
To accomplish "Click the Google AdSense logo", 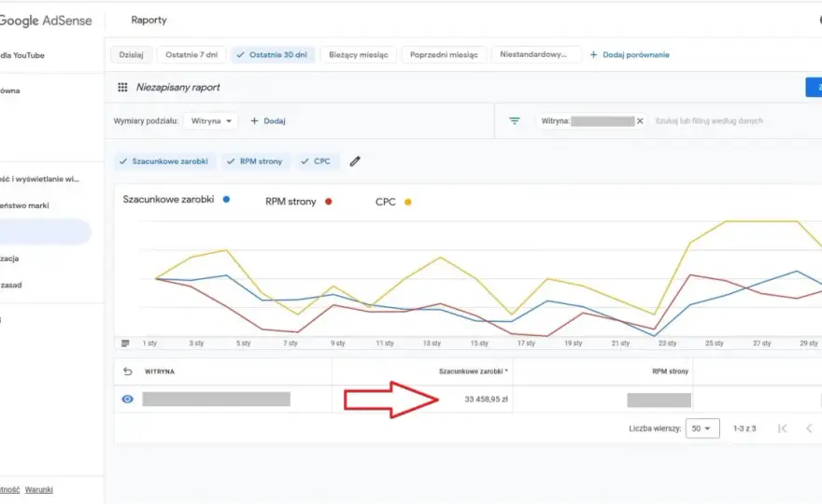I will (x=45, y=21).
